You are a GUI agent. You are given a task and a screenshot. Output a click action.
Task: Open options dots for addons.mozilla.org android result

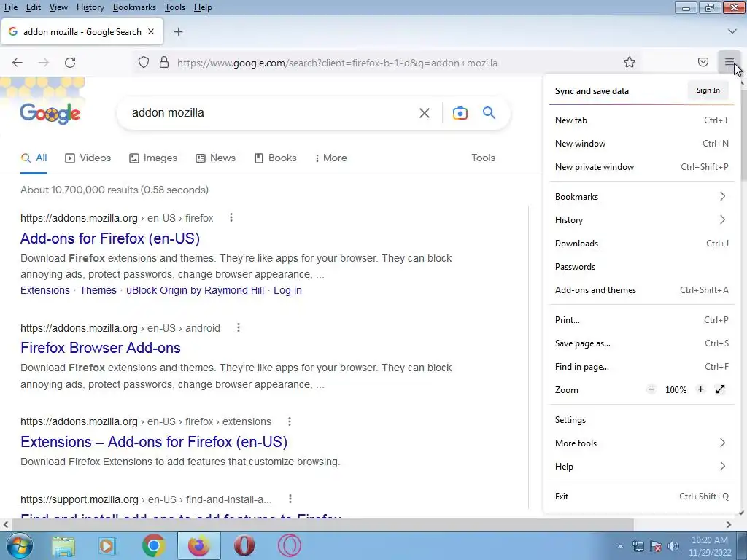[239, 327]
